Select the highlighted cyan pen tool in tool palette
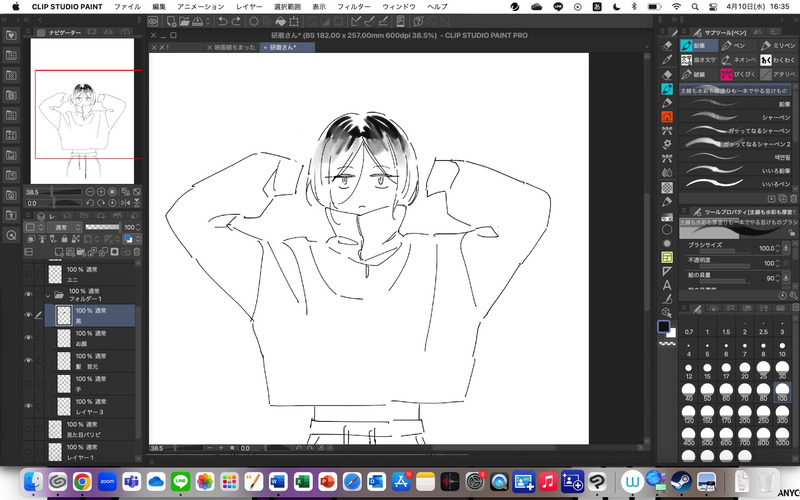 tap(667, 89)
